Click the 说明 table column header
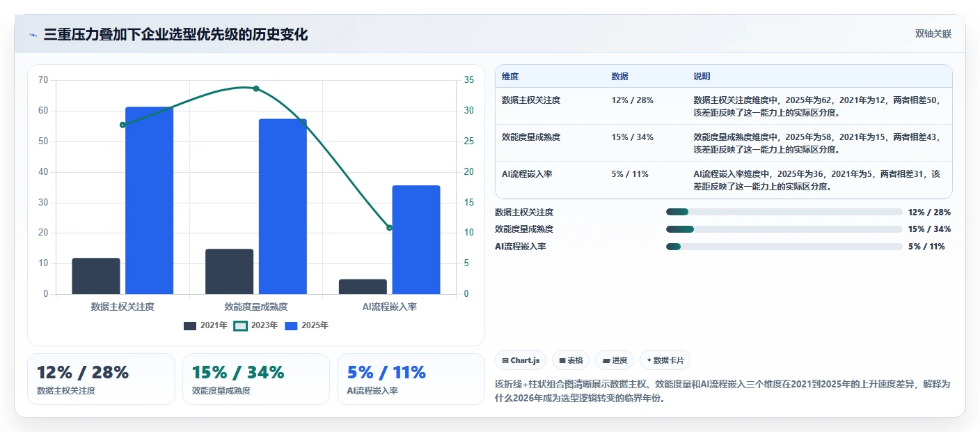980x432 pixels. point(702,77)
